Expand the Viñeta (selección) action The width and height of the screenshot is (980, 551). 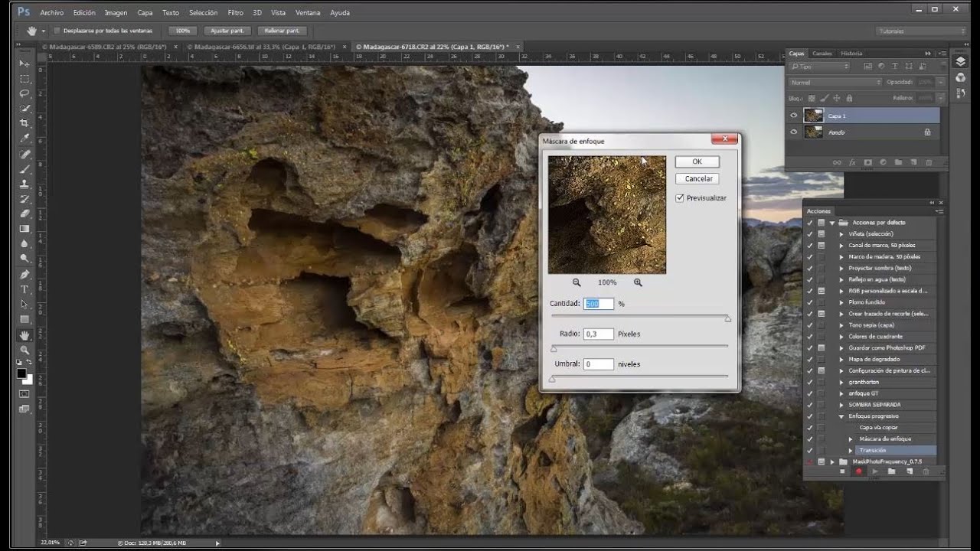point(841,234)
